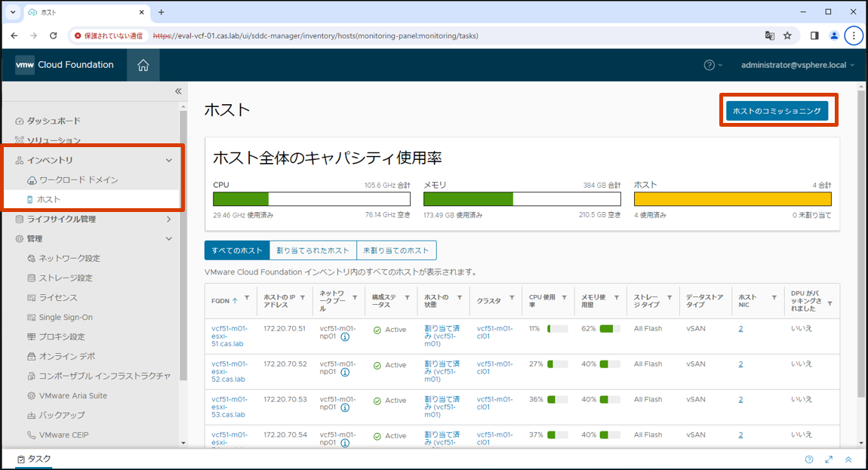
Task: Expand task panel to full screen
Action: pyautogui.click(x=829, y=459)
